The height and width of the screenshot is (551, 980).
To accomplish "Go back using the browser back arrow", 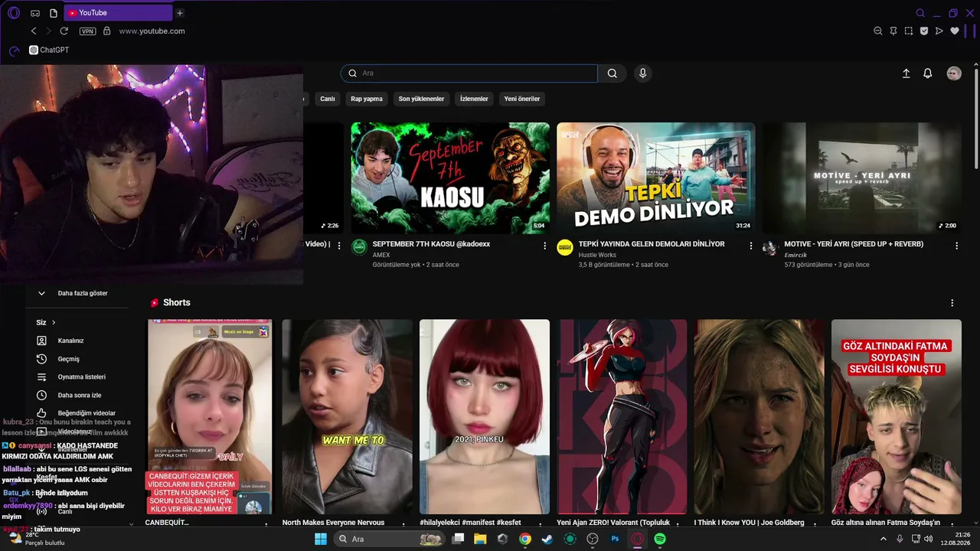I will (x=34, y=31).
